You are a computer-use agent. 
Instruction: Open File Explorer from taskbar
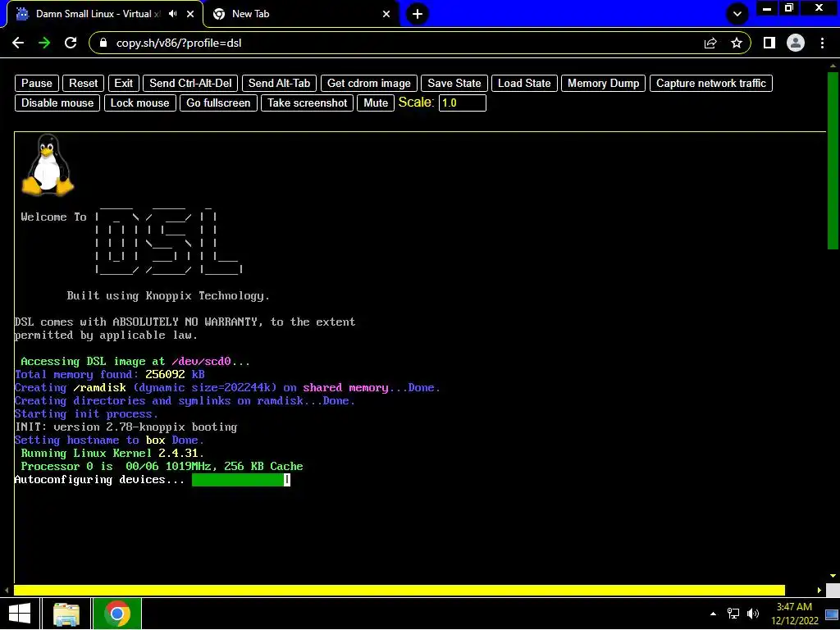point(66,614)
